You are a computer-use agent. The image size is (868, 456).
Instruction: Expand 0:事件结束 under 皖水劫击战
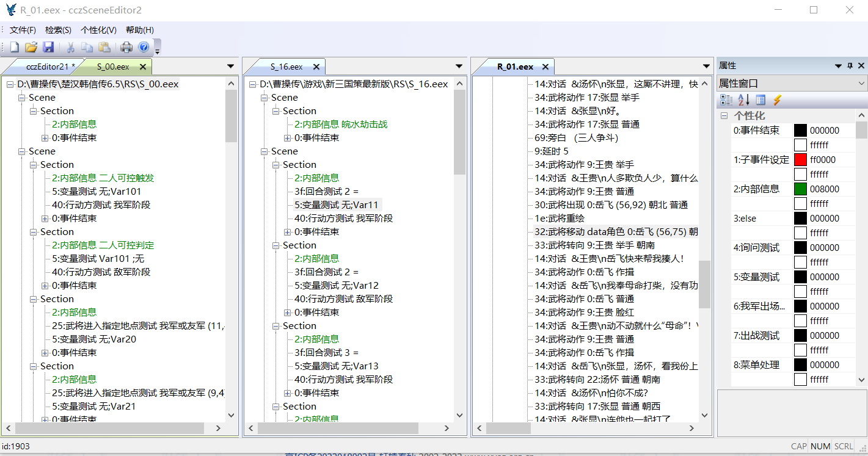click(287, 138)
